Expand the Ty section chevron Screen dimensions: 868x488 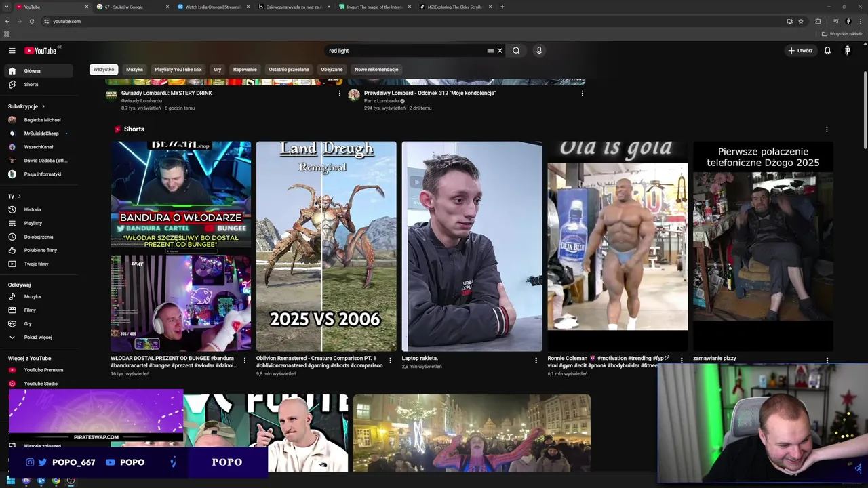pyautogui.click(x=19, y=197)
